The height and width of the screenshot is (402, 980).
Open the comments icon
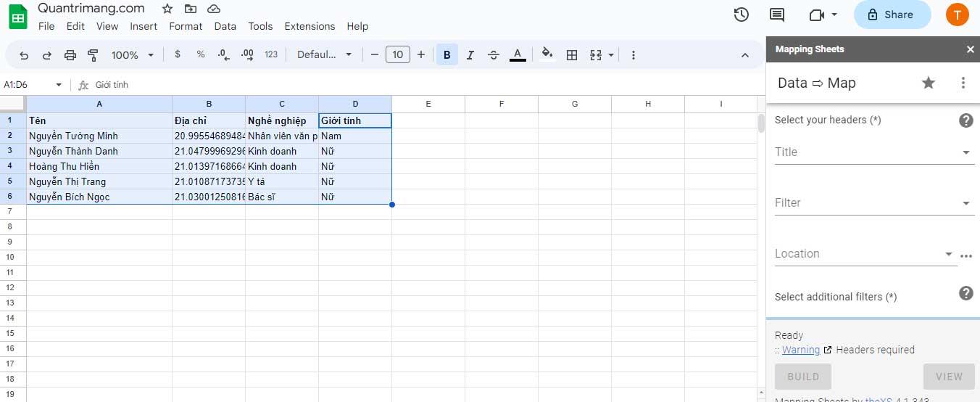pos(777,15)
